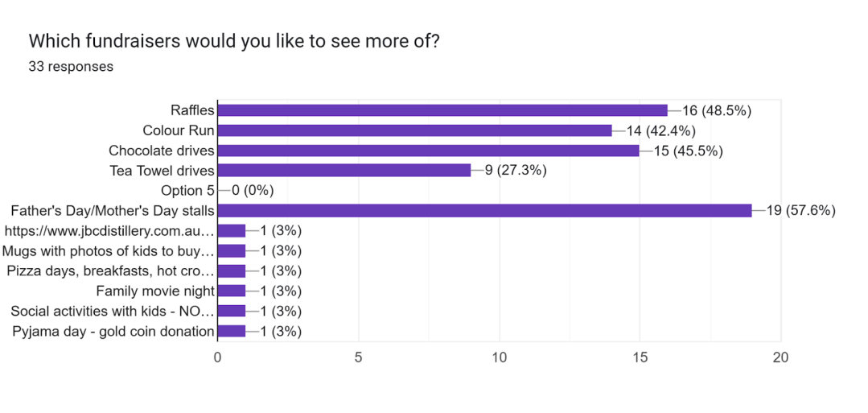Click the x-axis tick label 15
The image size is (868, 413).
click(640, 356)
